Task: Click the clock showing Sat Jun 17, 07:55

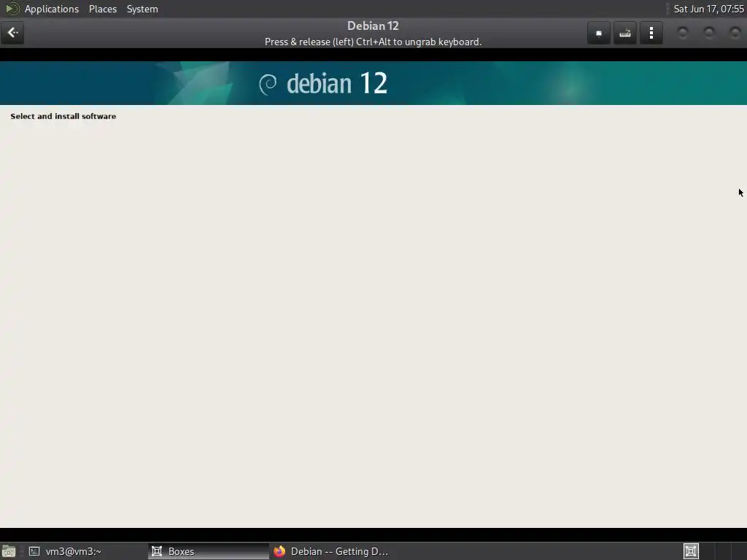Action: 708,9
